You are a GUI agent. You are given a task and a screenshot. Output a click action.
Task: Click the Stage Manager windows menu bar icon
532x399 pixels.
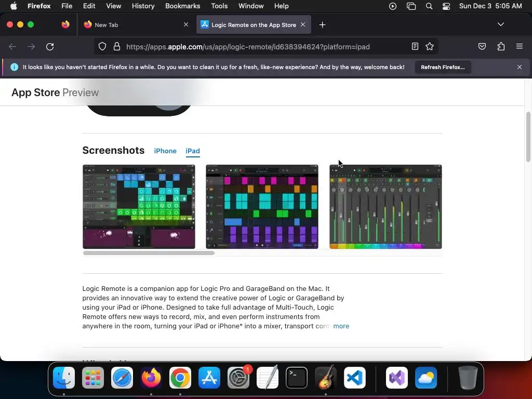pos(411,6)
